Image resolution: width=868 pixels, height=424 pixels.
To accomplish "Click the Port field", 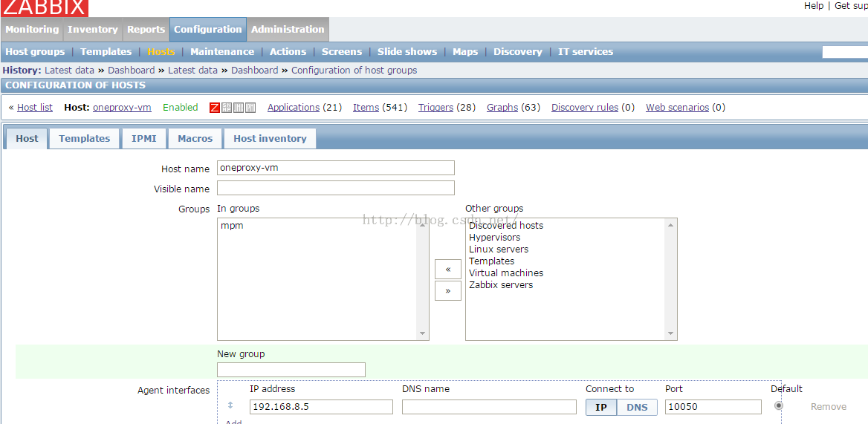I will coord(713,407).
